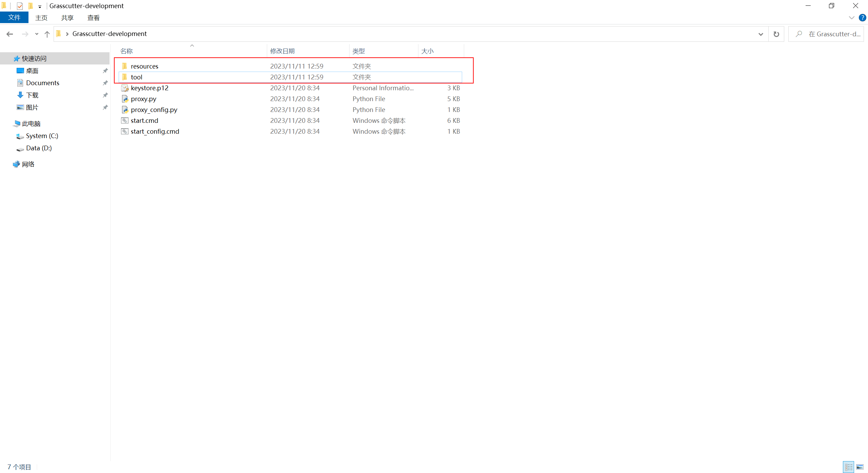Open the 文件 menu
Screen dimensions: 868x473
point(14,18)
